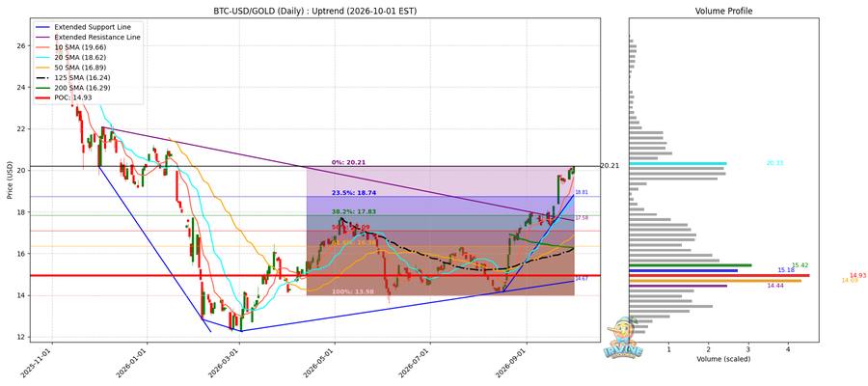The image size is (868, 386).
Task: Click the '38.2%: 17.83' Fibonacci label
Action: [x=353, y=211]
